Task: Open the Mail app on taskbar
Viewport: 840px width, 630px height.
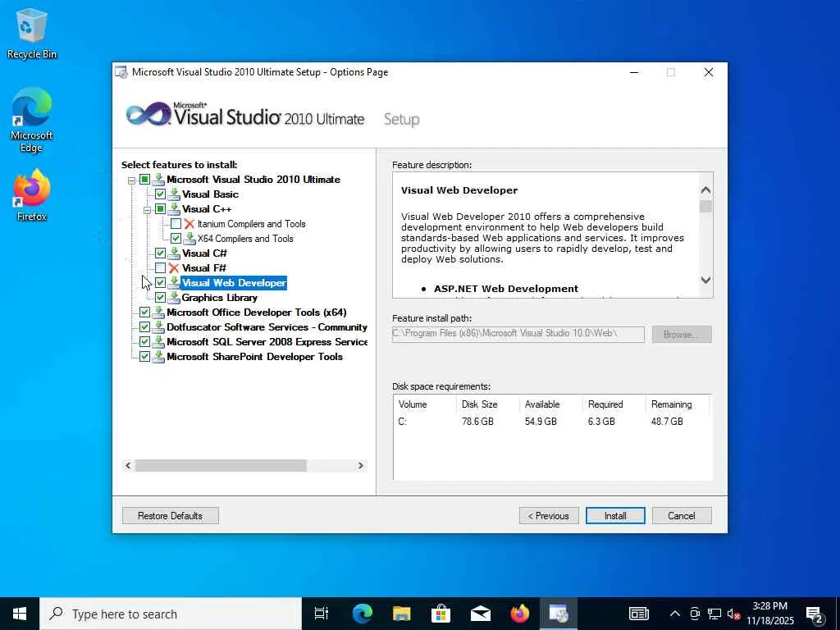Action: [480, 614]
